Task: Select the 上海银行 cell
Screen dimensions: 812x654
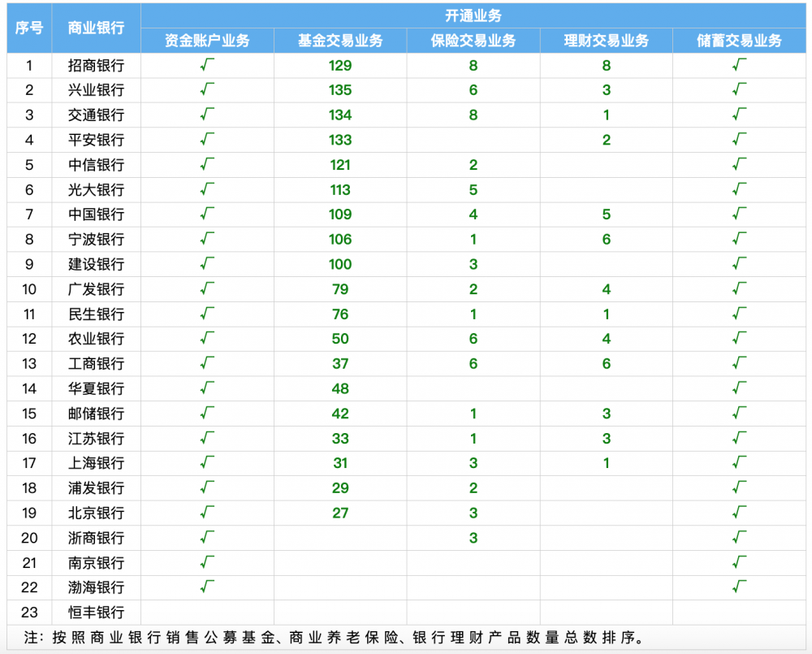Action: pos(97,463)
